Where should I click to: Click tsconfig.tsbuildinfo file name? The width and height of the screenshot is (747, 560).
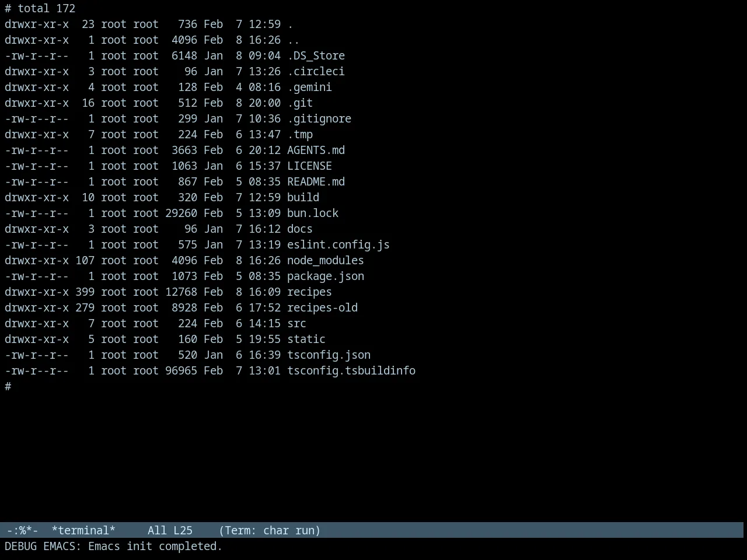click(x=351, y=371)
